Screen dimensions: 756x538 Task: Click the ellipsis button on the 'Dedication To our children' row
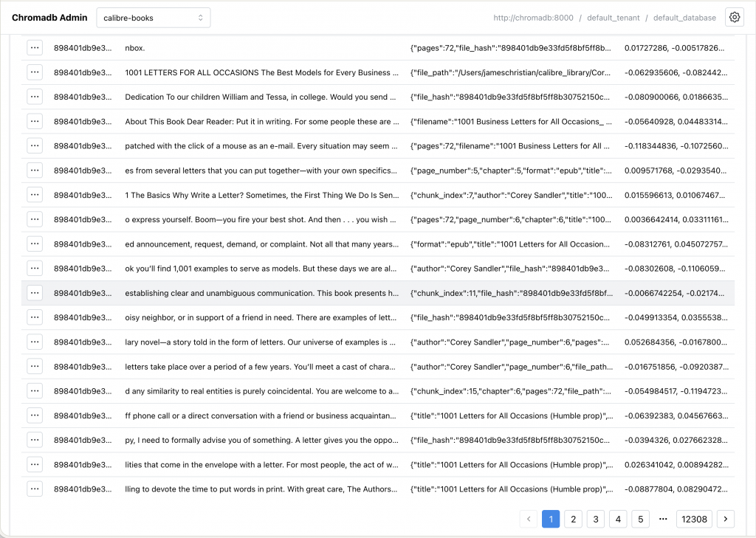point(35,97)
